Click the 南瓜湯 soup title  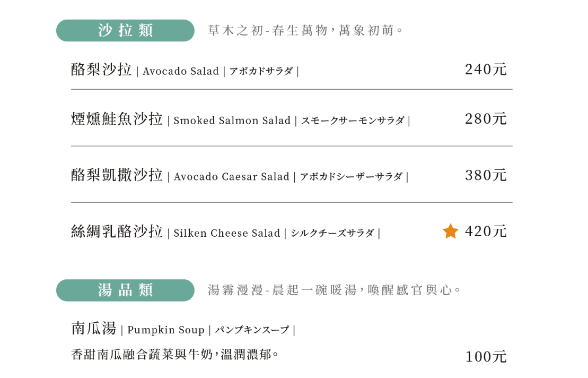(93, 329)
